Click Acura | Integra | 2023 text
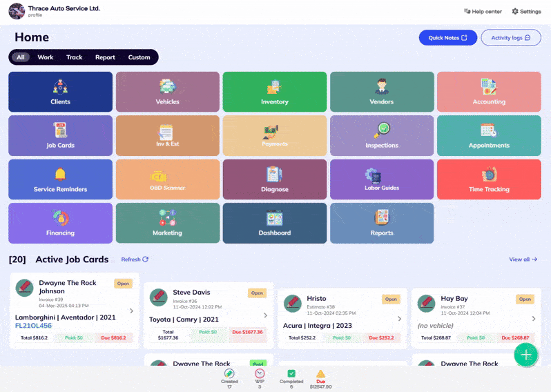This screenshot has height=392, width=551. coord(318,326)
